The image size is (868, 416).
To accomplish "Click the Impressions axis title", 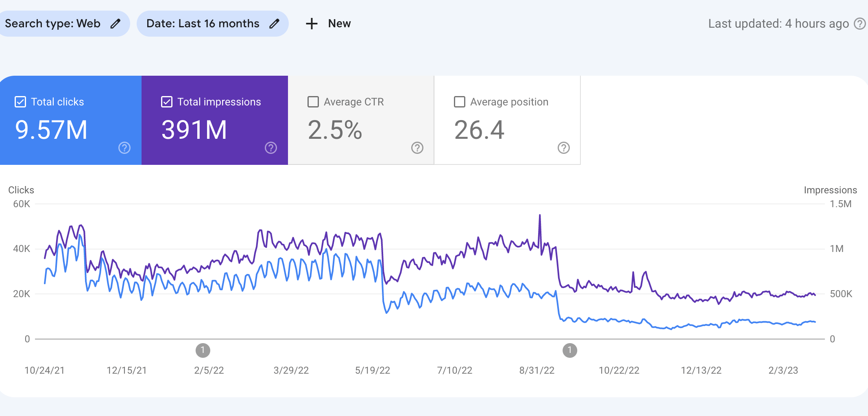I will pos(830,190).
